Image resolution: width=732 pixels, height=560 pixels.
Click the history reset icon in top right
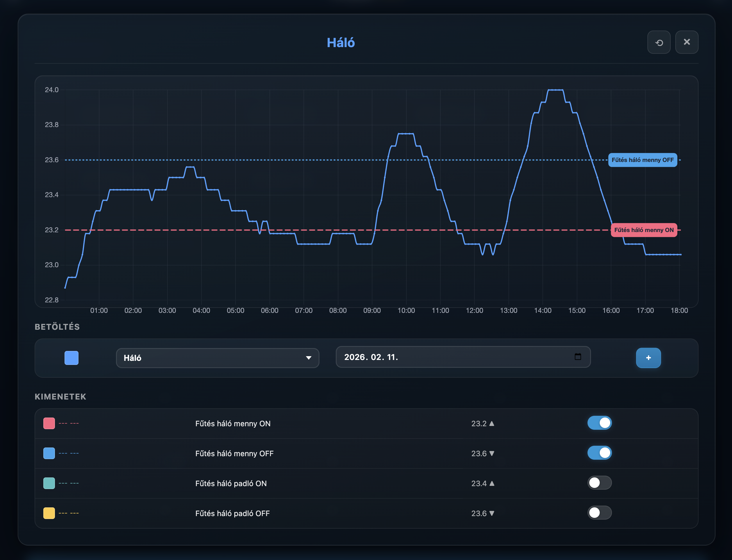[659, 42]
